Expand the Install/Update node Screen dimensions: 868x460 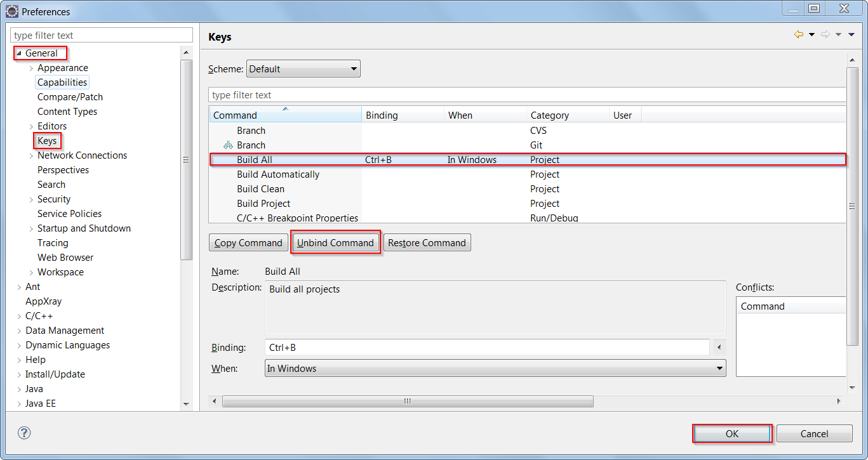pos(19,374)
